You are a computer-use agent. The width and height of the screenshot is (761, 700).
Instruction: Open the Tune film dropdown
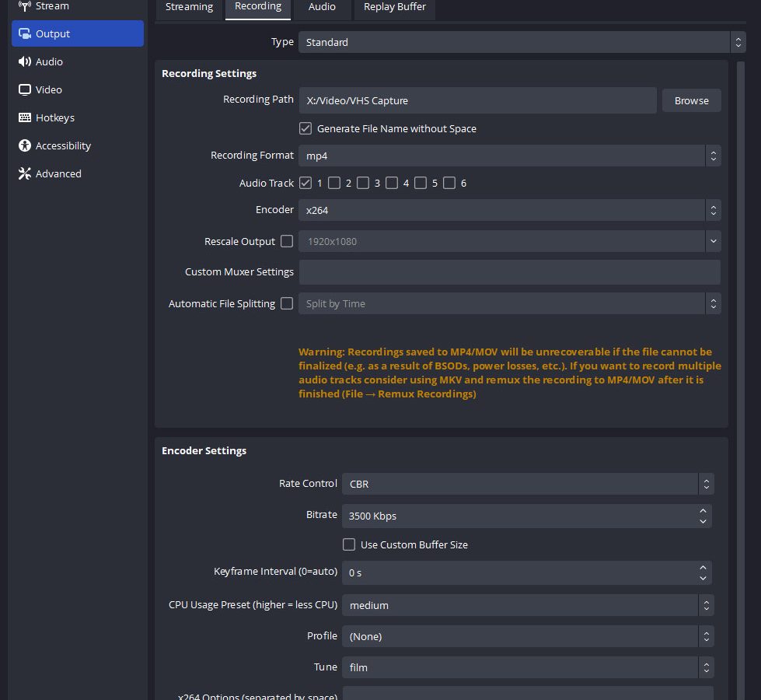pos(527,667)
